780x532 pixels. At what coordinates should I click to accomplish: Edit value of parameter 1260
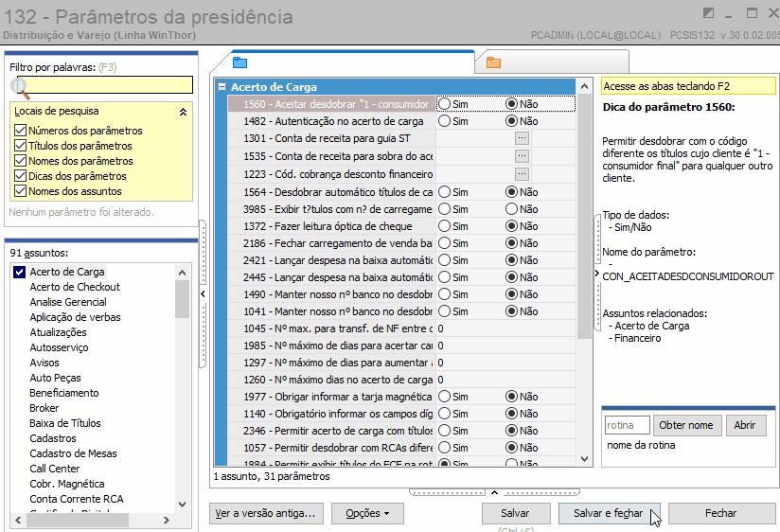505,380
